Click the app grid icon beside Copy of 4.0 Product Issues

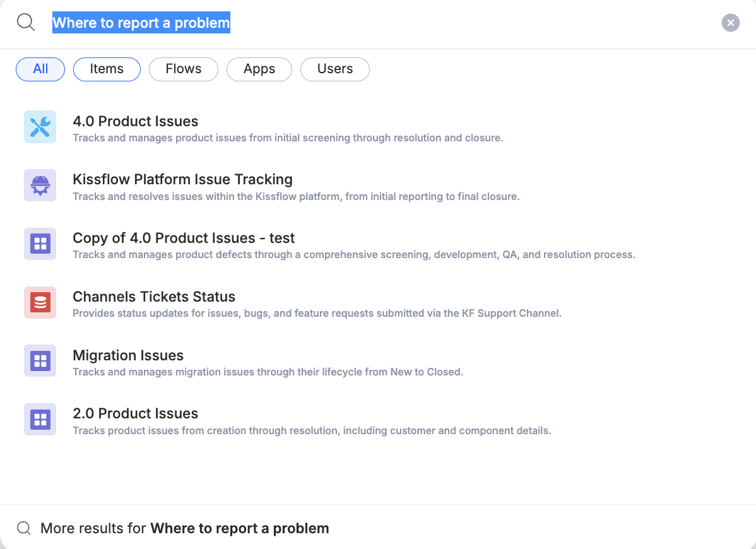click(40, 244)
